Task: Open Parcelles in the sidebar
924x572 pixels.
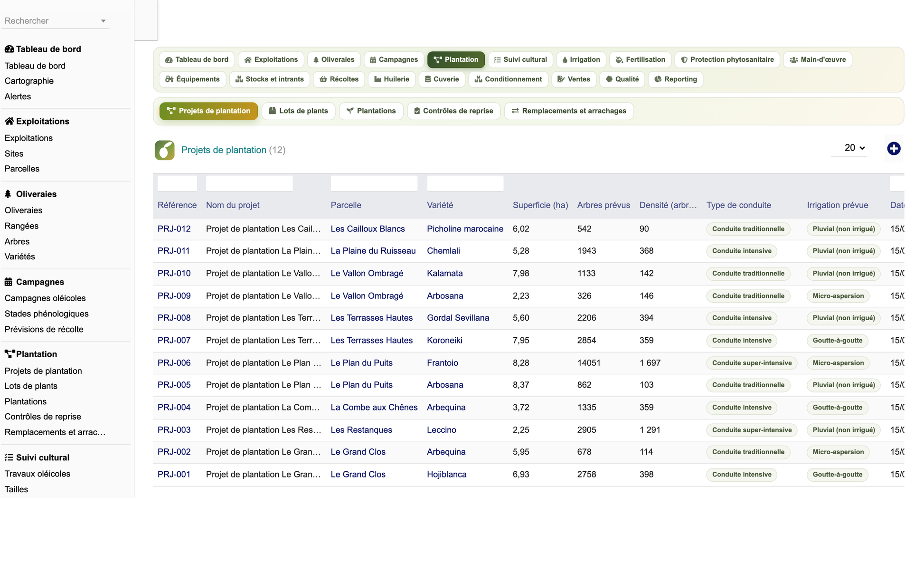Action: (x=22, y=169)
